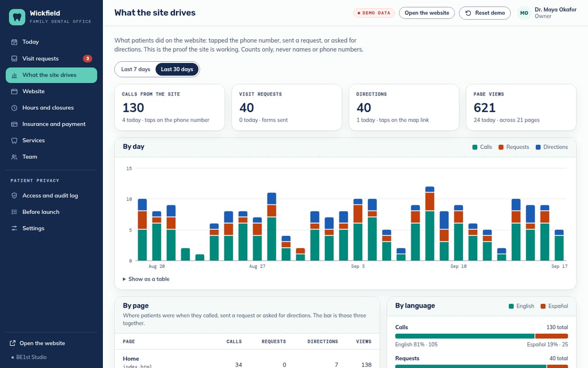This screenshot has width=588, height=368.
Task: Click the orange Requests legend swatch in By day
Action: click(x=501, y=147)
